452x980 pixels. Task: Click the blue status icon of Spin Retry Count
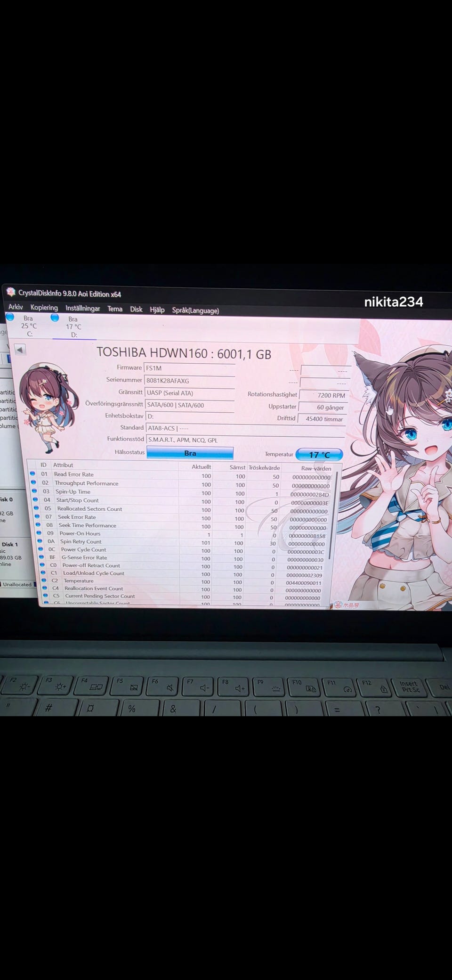[x=40, y=541]
